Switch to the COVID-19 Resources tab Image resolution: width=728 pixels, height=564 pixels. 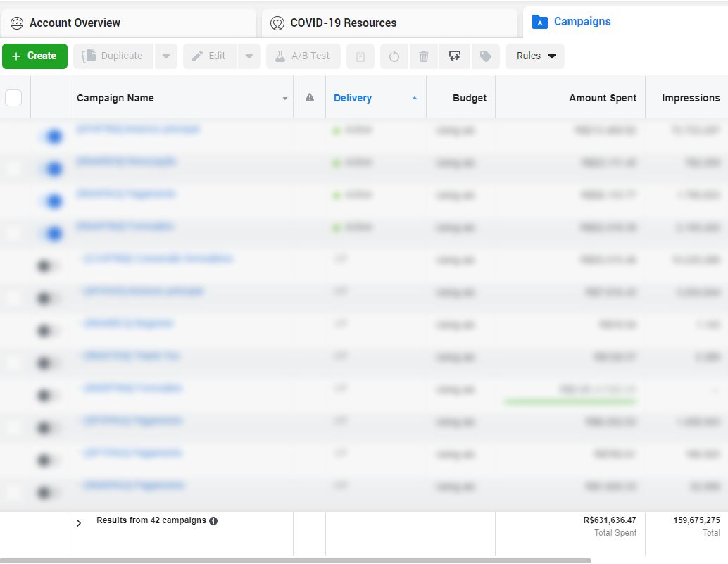point(389,23)
